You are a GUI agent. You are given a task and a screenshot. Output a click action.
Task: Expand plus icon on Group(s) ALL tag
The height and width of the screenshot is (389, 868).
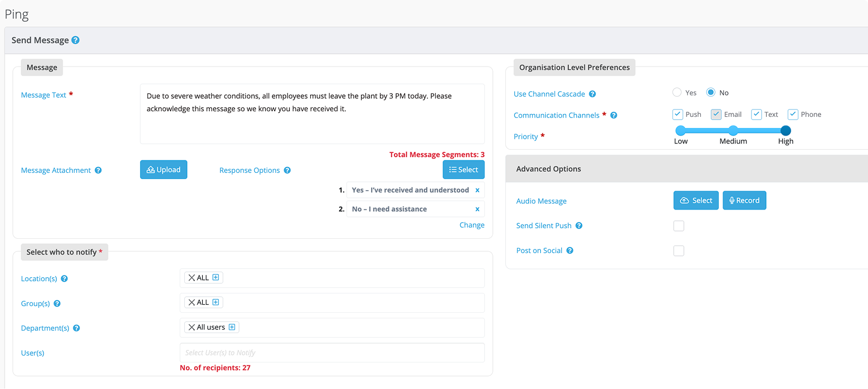pyautogui.click(x=216, y=302)
